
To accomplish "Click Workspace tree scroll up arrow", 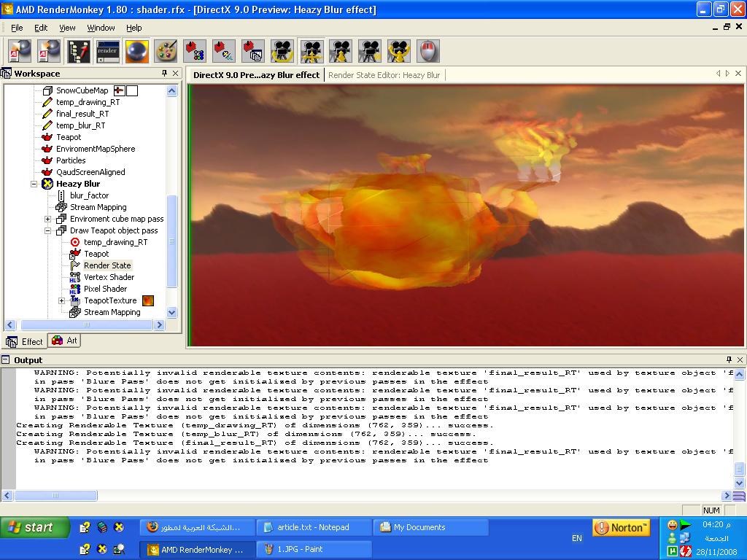I will [x=172, y=90].
